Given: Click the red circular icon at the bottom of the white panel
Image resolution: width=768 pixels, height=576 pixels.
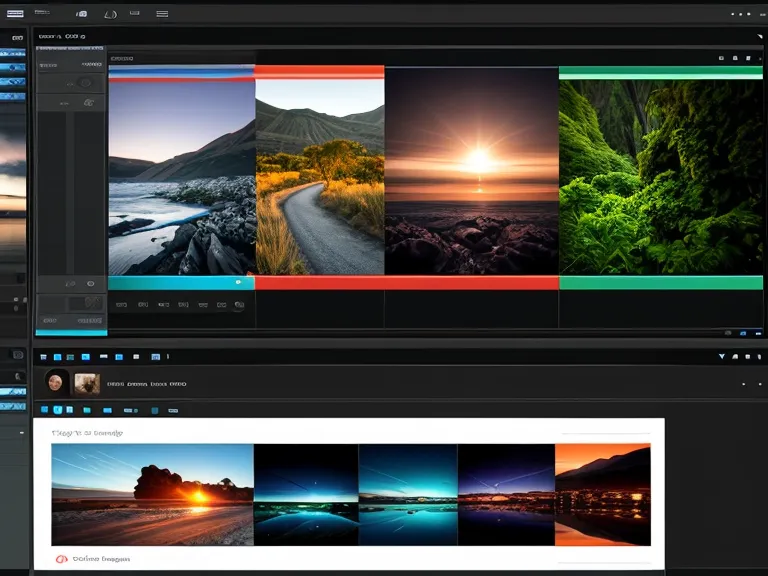Looking at the screenshot, I should coord(61,559).
